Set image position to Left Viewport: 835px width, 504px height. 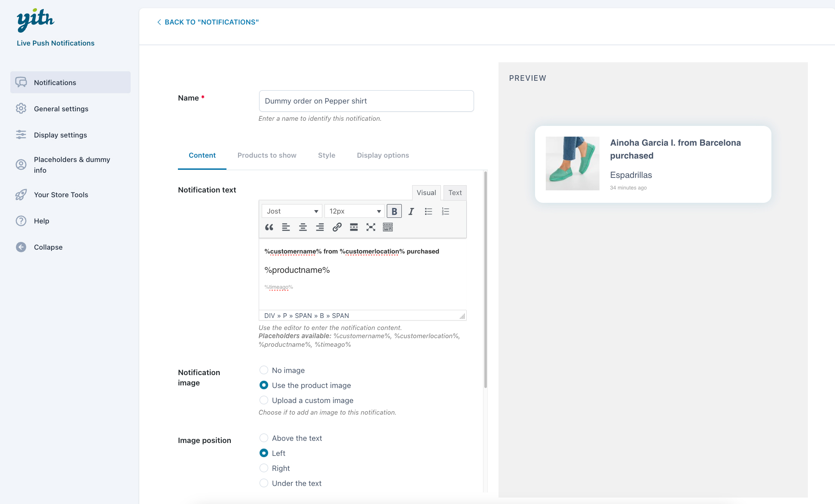(x=264, y=453)
